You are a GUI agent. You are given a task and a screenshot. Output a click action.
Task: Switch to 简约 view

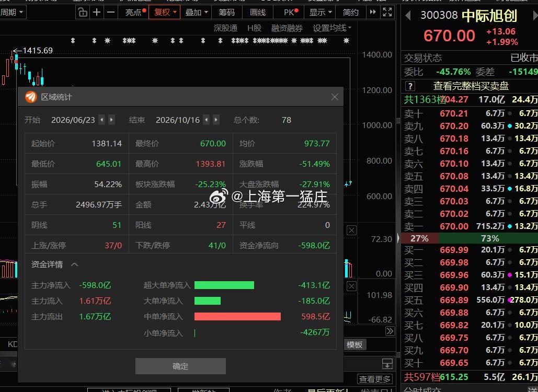[x=351, y=13]
